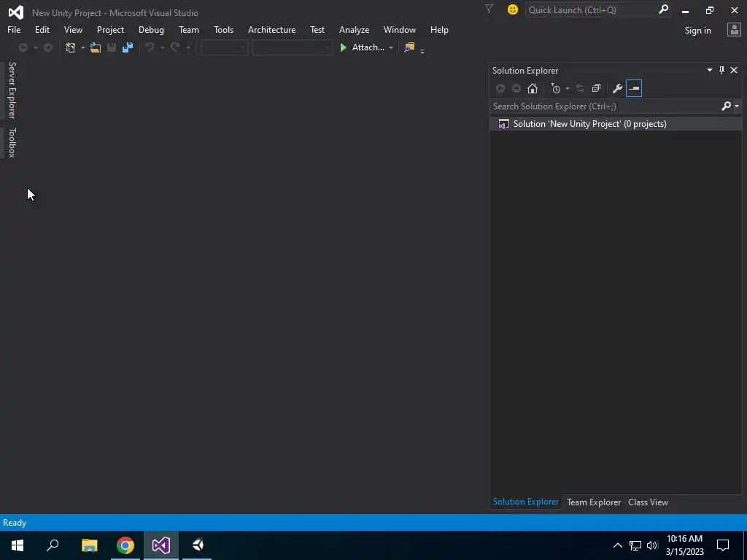Open the Window menu
This screenshot has height=560, width=747.
pyautogui.click(x=399, y=29)
